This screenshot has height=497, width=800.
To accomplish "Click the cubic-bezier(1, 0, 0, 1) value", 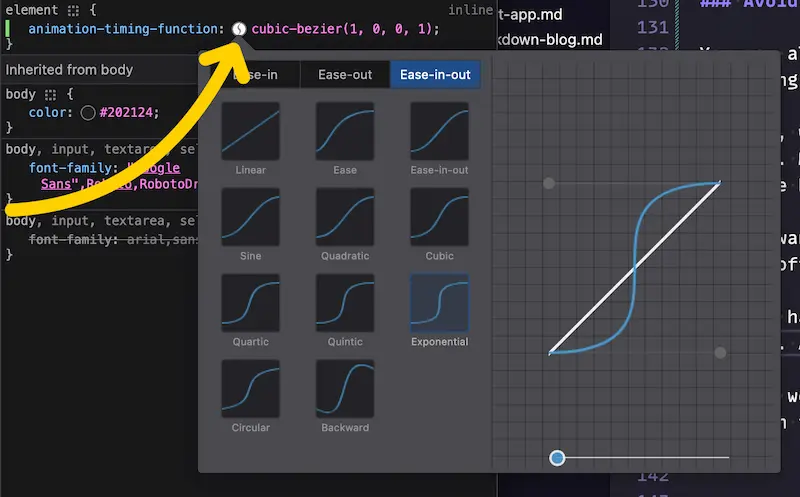I will pos(342,29).
